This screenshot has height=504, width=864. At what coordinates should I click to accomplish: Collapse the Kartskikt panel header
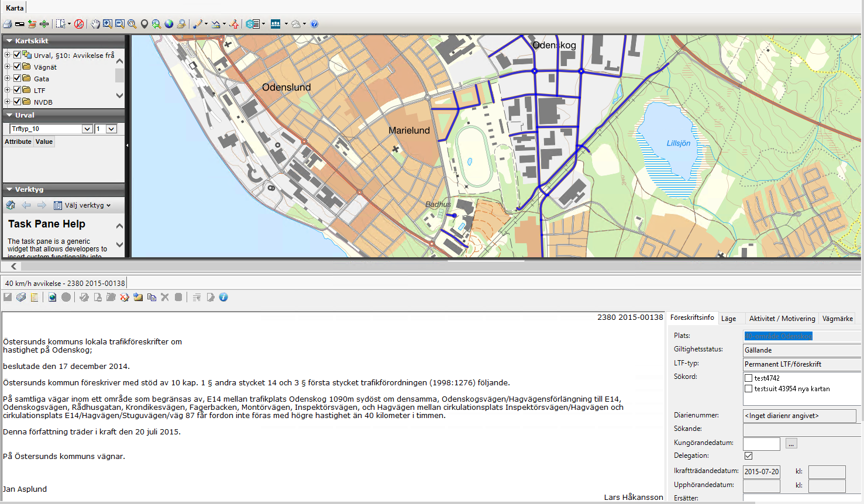[64, 41]
